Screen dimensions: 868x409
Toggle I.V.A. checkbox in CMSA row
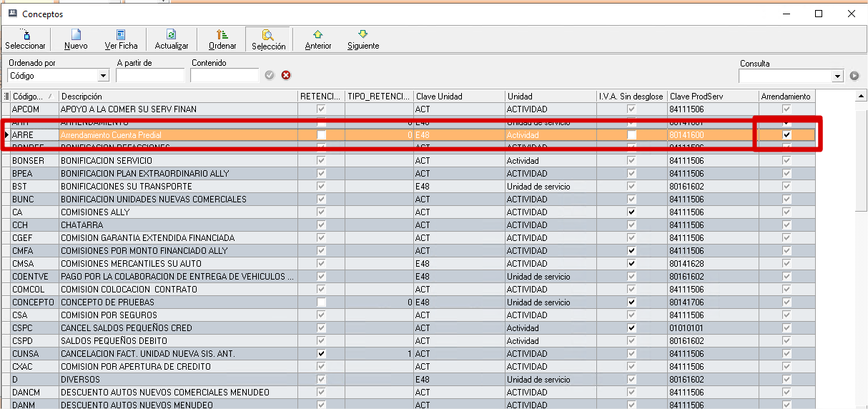click(632, 263)
